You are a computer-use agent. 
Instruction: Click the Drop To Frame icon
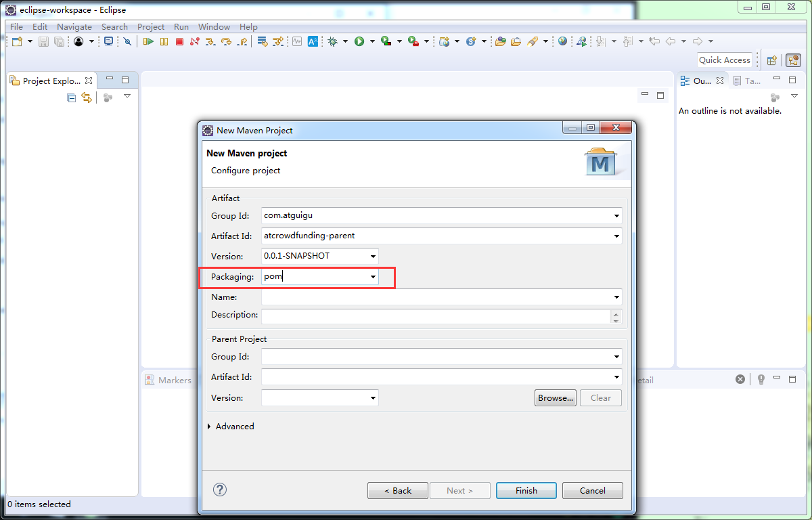(x=263, y=41)
